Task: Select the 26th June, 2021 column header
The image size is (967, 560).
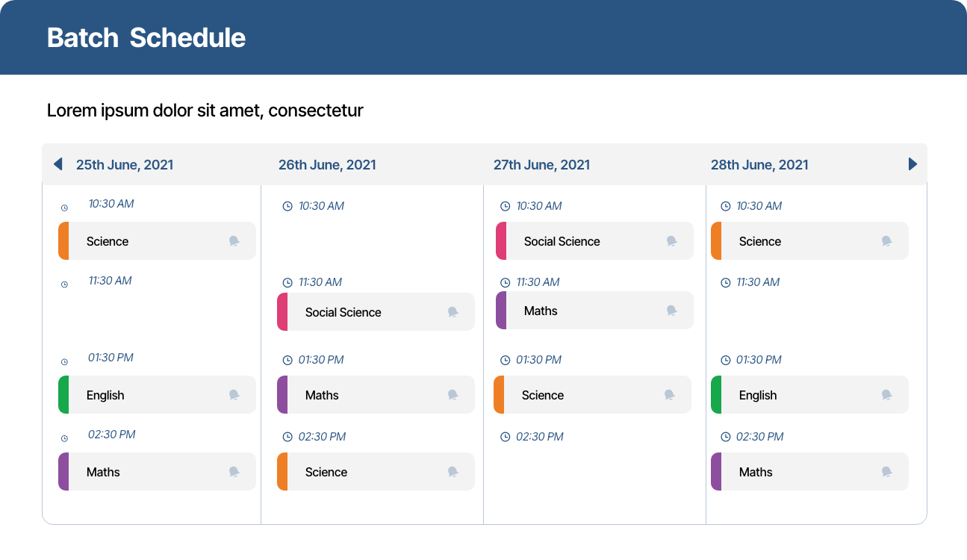Action: tap(327, 165)
